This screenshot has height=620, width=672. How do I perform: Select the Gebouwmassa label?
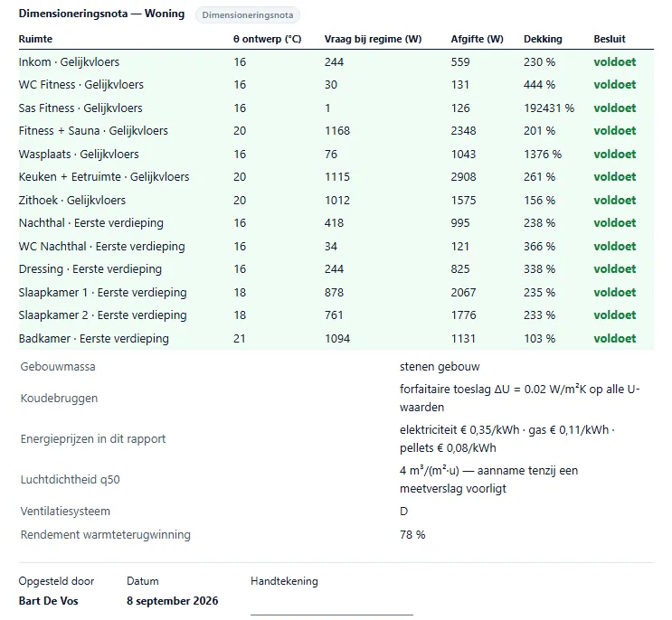tap(58, 367)
